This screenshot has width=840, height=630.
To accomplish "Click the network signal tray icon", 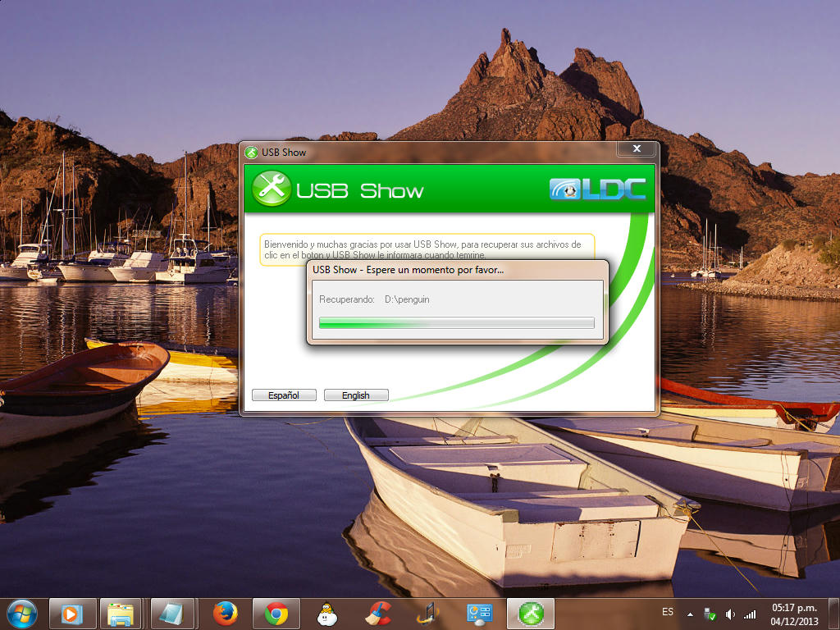I will (750, 614).
